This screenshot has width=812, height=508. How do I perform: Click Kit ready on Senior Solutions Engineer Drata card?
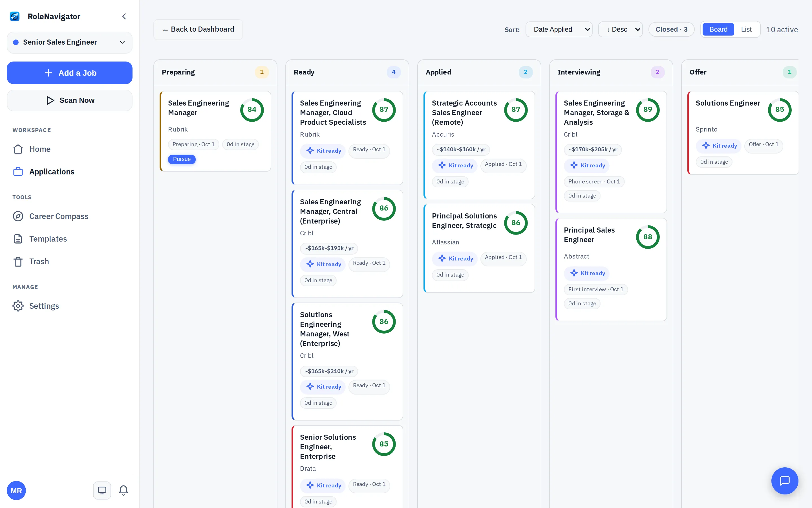323,485
